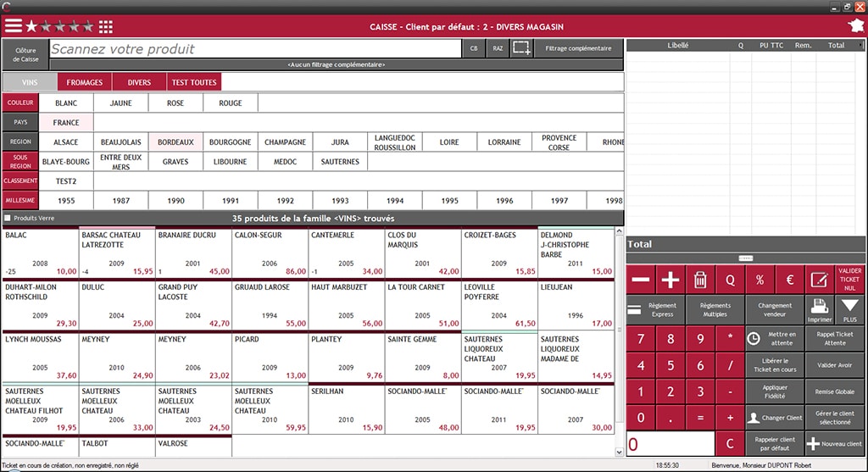
Task: Go to home via France map icon
Action: click(855, 26)
